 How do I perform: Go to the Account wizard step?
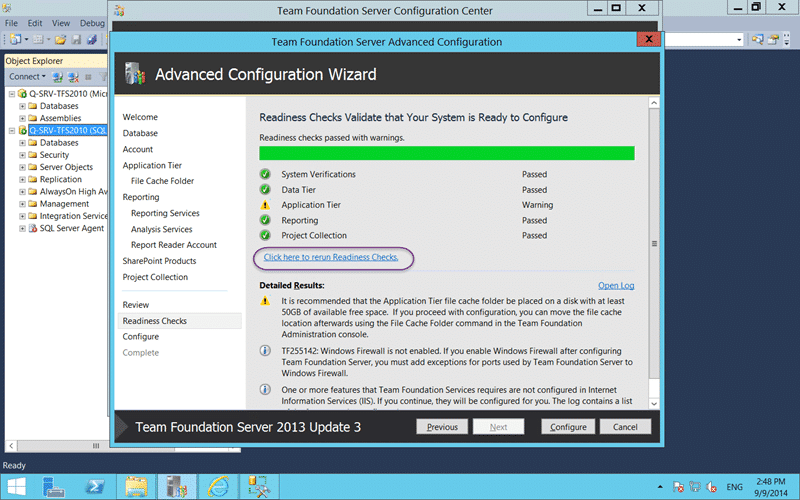point(137,149)
